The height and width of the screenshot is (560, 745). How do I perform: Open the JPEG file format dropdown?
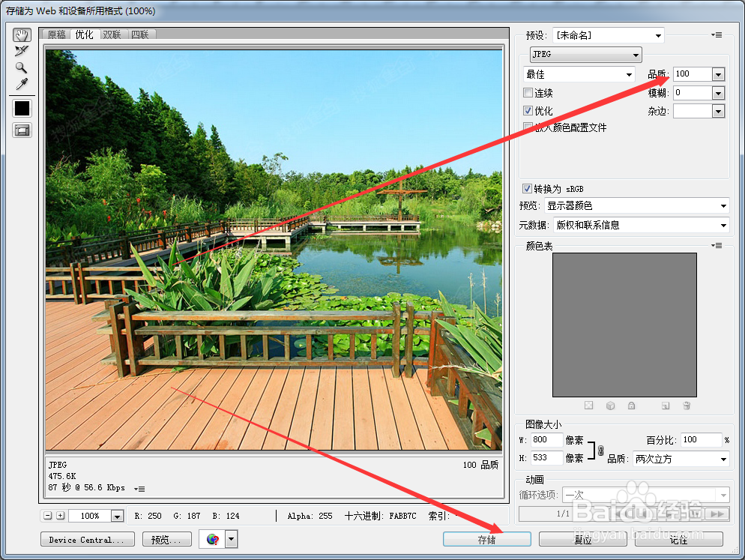(586, 55)
